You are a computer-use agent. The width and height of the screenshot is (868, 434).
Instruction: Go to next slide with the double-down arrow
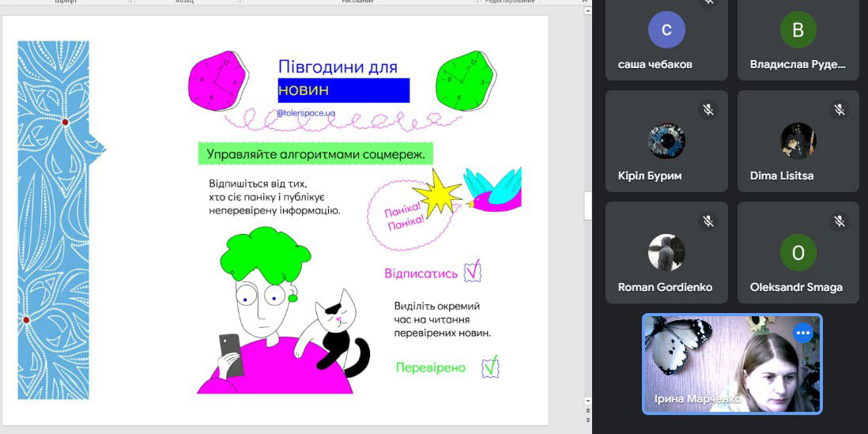pyautogui.click(x=587, y=420)
